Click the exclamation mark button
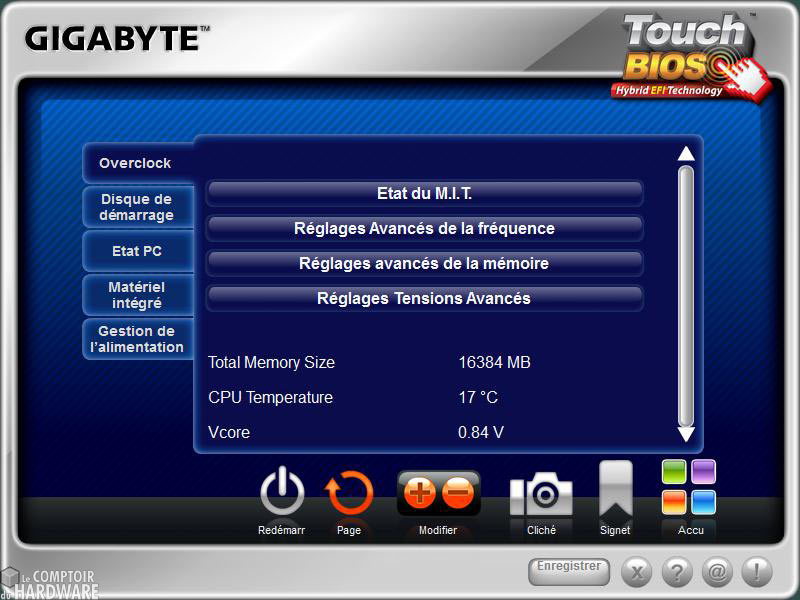 (x=756, y=572)
